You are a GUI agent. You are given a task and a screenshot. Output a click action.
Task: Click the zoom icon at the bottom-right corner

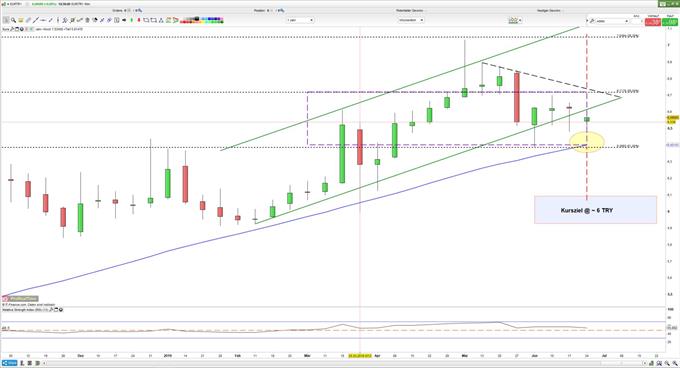pos(675,363)
